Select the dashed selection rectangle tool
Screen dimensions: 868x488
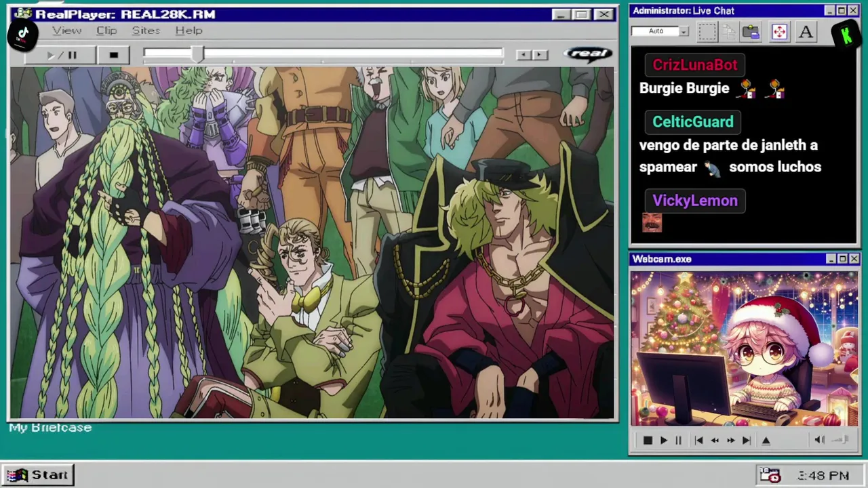(707, 32)
